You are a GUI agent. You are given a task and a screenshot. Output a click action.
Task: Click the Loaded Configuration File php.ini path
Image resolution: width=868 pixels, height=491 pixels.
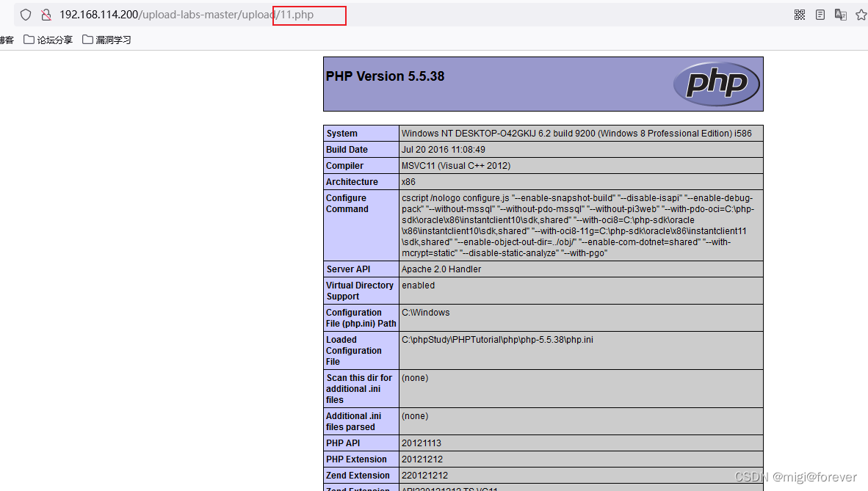[497, 340]
